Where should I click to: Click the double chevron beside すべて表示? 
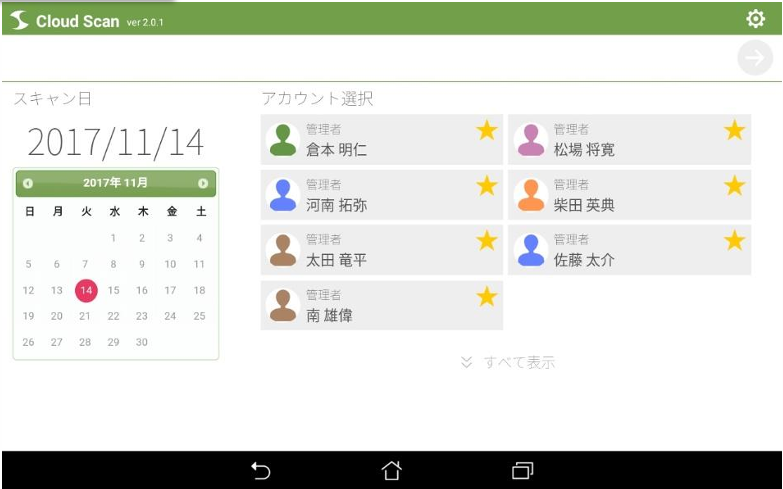466,362
